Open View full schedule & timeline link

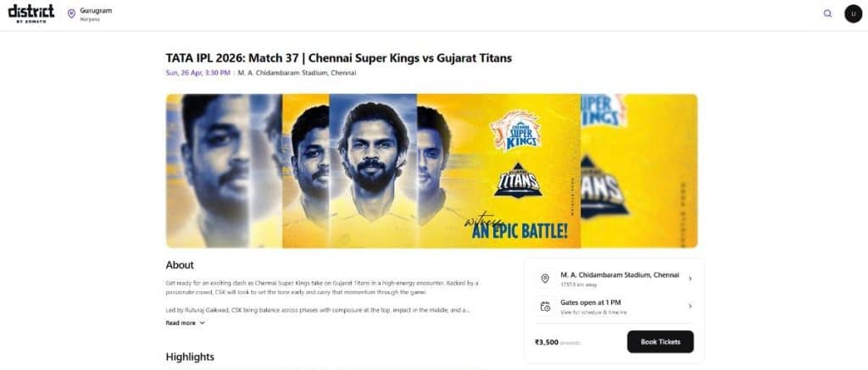(x=593, y=312)
